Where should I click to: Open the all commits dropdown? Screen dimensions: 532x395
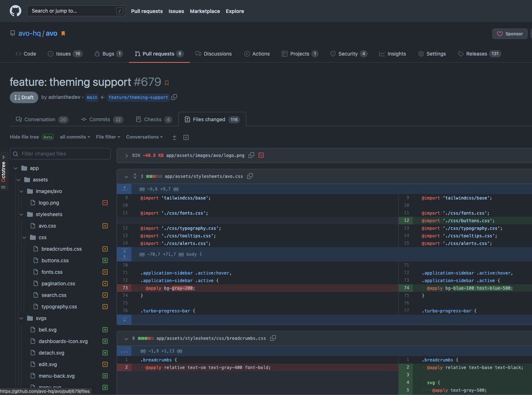[75, 137]
